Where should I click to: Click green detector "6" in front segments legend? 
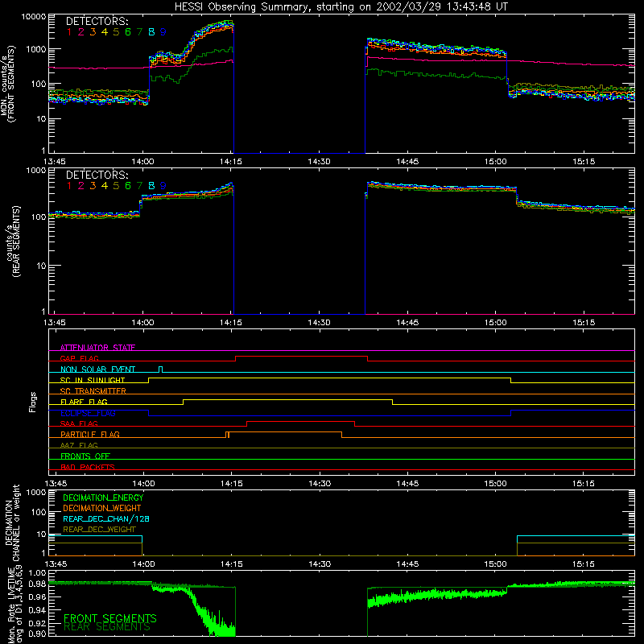[128, 32]
